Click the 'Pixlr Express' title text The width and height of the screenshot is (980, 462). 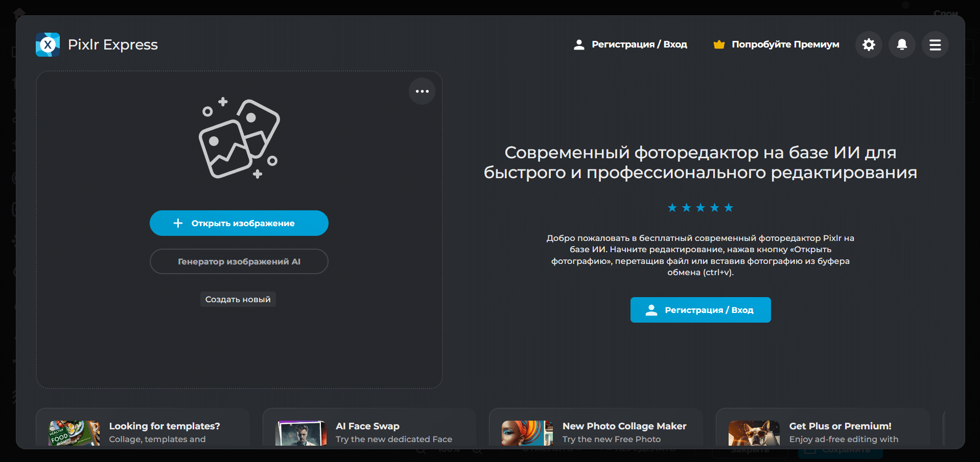pos(113,45)
